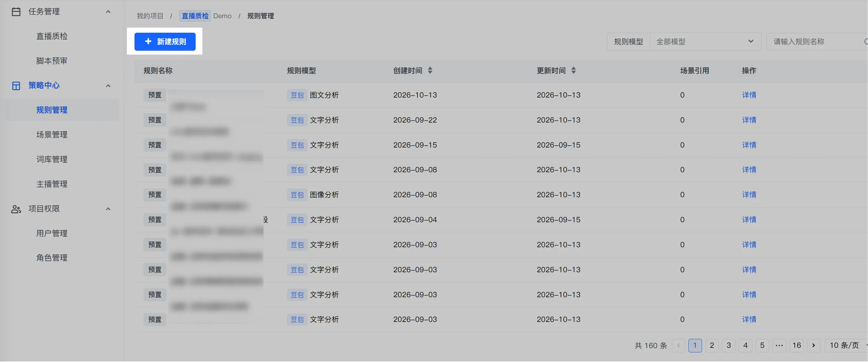Open the 10 条/页 page size dropdown
The image size is (868, 362).
[x=846, y=345]
